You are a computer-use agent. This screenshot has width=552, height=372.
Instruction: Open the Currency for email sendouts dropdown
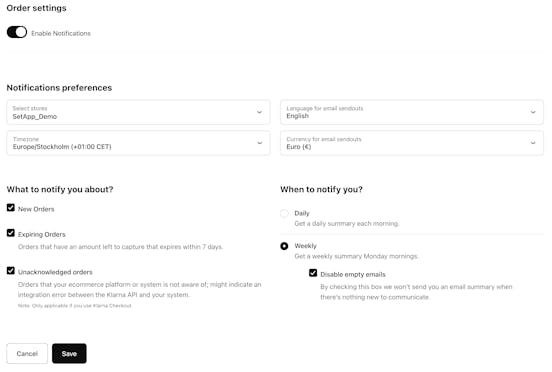[x=412, y=143]
